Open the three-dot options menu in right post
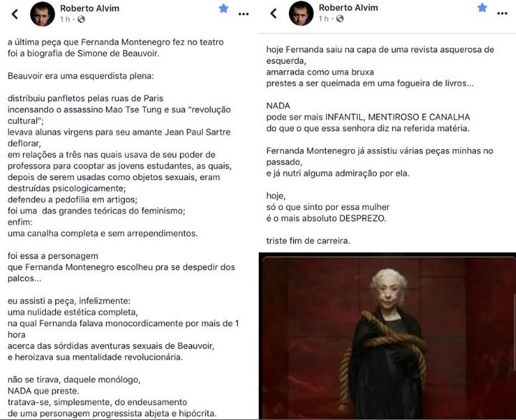This screenshot has height=420, width=516. click(502, 14)
